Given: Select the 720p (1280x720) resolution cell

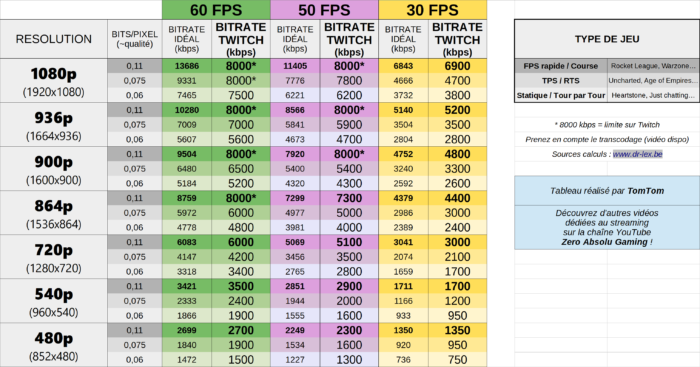Looking at the screenshot, I should [x=54, y=257].
